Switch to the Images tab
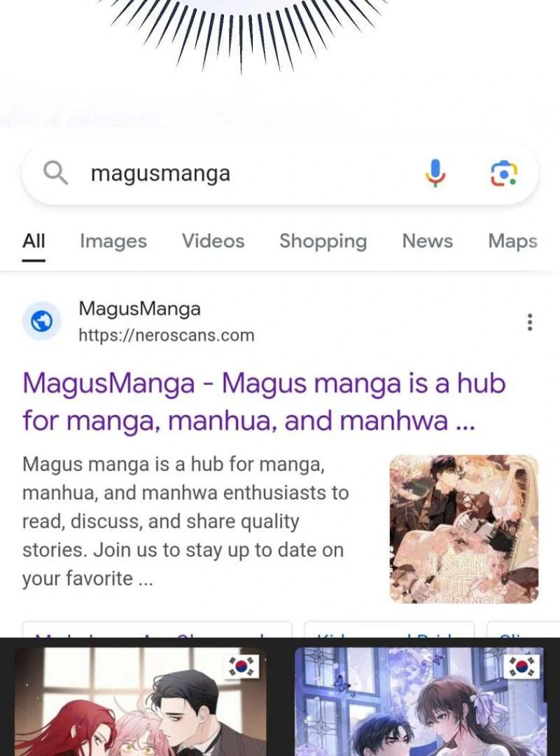 (113, 241)
